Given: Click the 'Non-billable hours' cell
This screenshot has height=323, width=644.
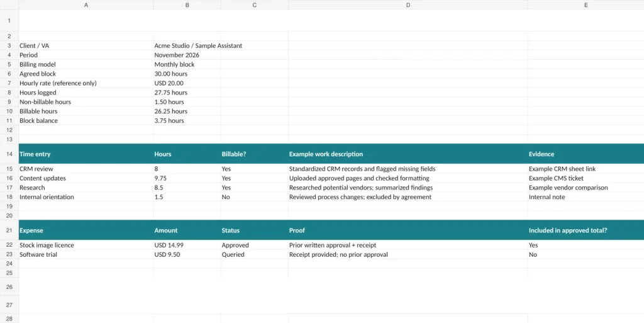Looking at the screenshot, I should point(86,102).
